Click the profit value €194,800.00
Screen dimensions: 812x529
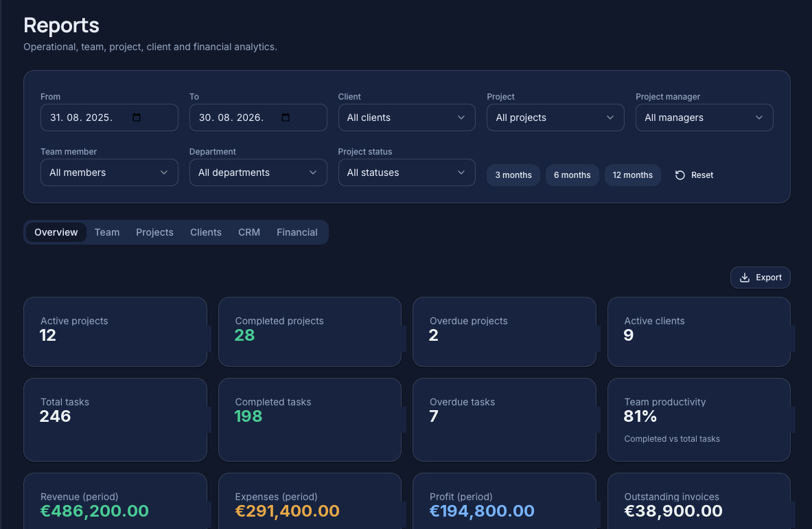click(x=482, y=511)
